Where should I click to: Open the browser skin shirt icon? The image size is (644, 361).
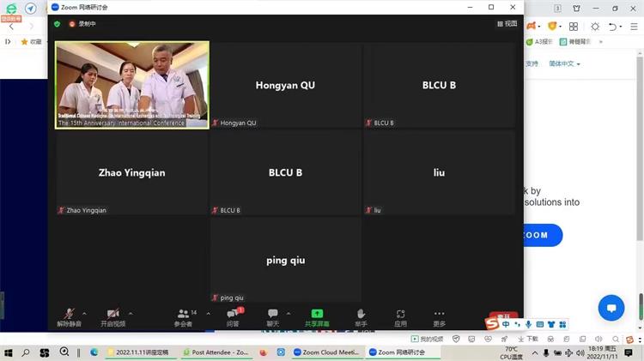[577, 9]
